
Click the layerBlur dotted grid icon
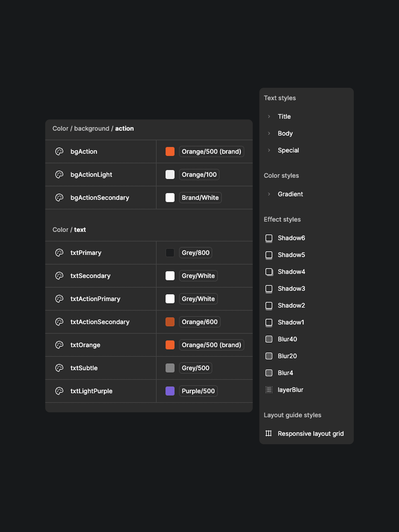coord(269,390)
